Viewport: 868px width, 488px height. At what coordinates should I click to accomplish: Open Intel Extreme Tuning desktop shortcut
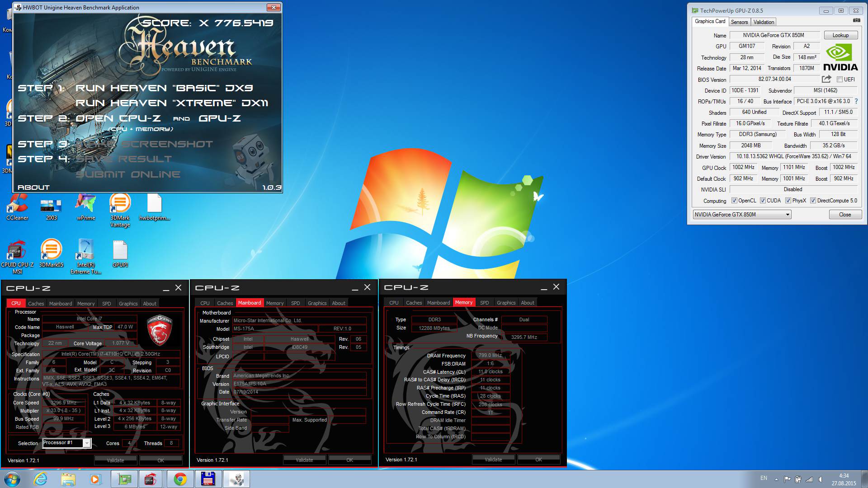(86, 257)
